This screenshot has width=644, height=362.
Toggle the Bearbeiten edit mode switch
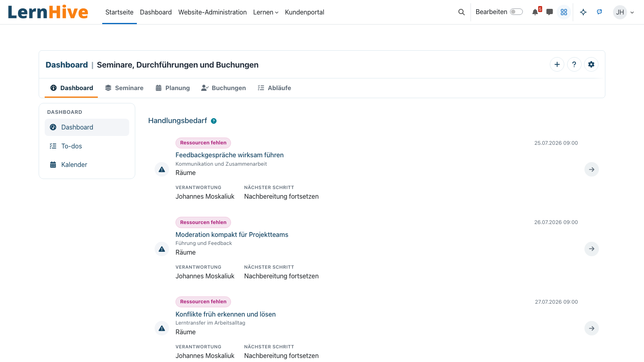point(516,12)
